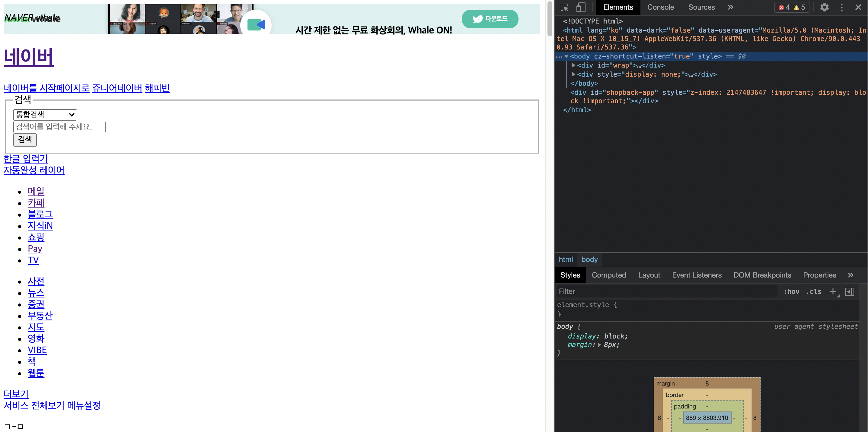
Task: Click the red error count badge
Action: coord(784,8)
